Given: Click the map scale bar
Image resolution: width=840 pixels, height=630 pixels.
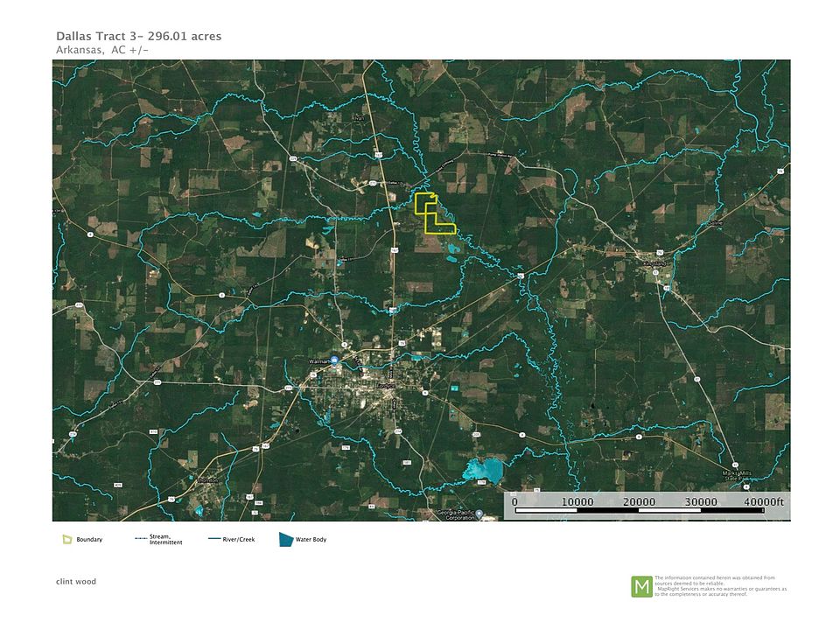Looking at the screenshot, I should 639,510.
